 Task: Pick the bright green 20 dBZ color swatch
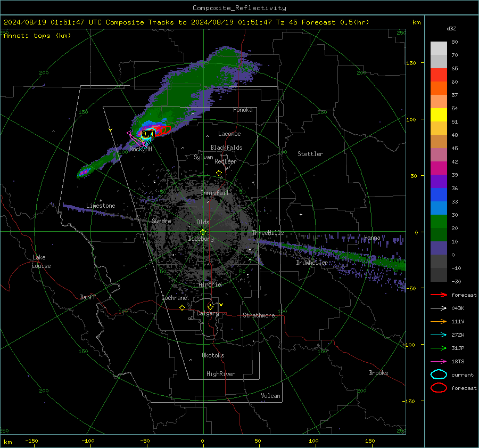tap(439, 222)
